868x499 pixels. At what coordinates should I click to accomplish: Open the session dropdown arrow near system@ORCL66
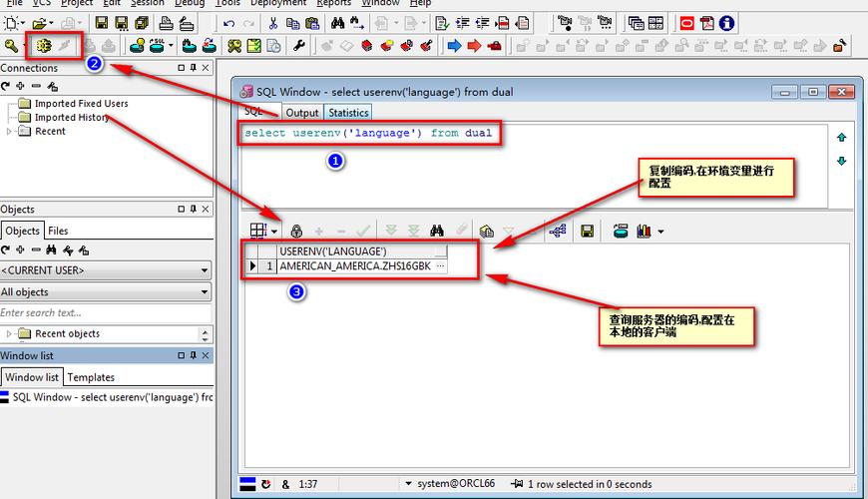(408, 483)
